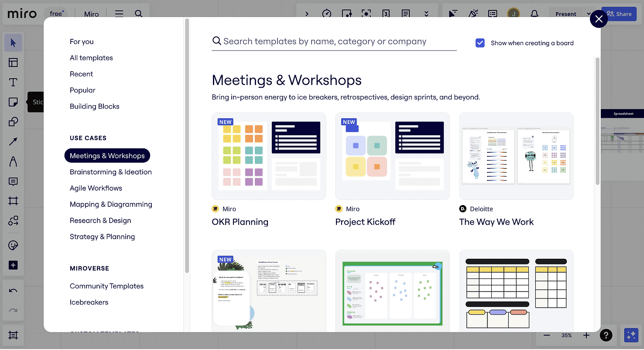Select Popular templates
644x350 pixels.
tap(82, 90)
